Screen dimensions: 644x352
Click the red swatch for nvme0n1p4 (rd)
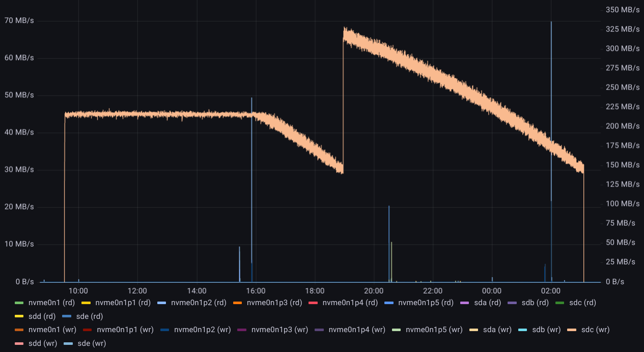tap(313, 303)
